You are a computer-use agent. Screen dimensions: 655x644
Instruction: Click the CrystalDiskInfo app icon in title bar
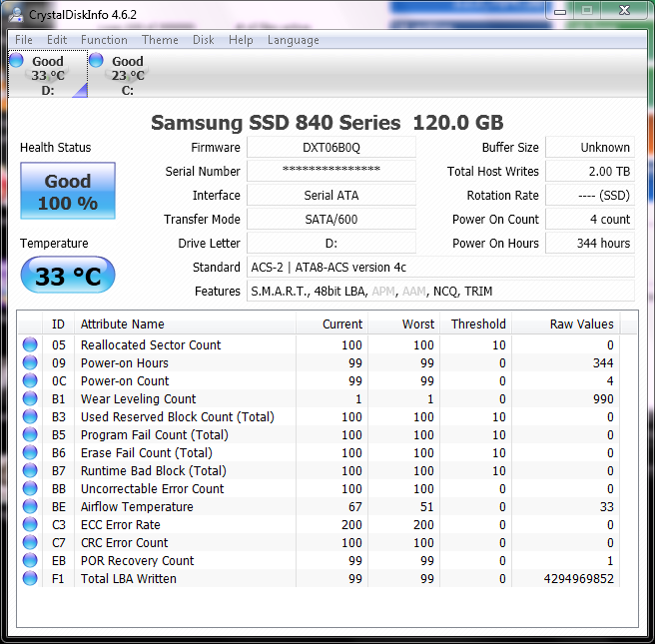16,15
